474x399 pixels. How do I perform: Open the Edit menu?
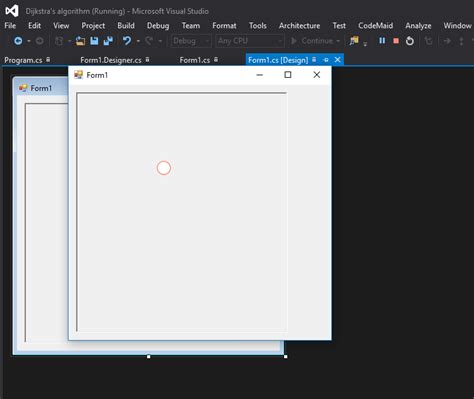[34, 26]
